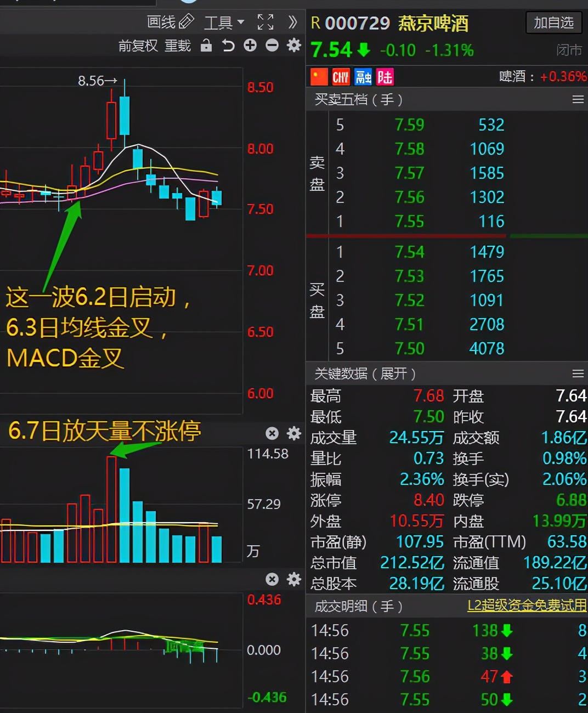588x713 pixels.
Task: Click the 融 margin trading badge icon
Action: [x=363, y=77]
